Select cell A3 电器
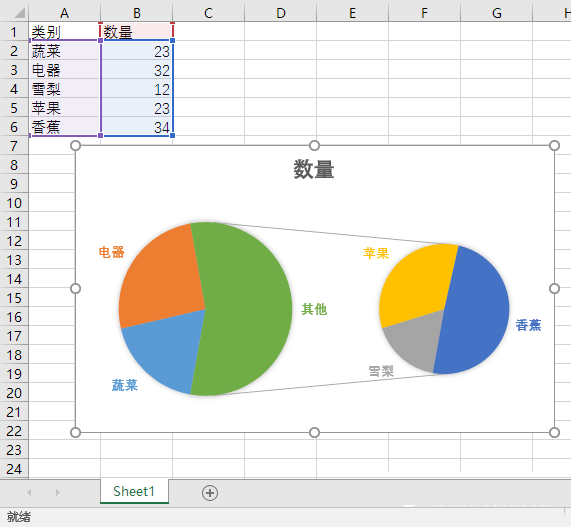The image size is (571, 527). [x=64, y=70]
